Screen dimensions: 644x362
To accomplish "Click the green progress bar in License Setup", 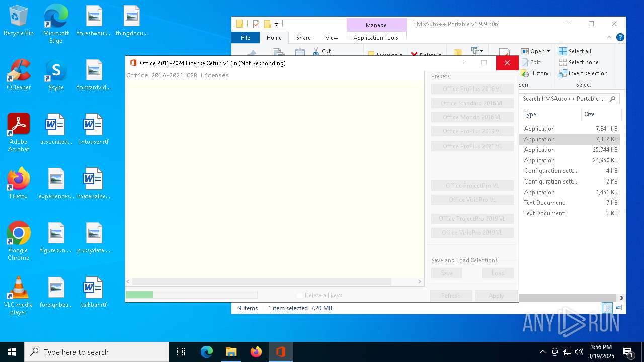I will pyautogui.click(x=139, y=295).
